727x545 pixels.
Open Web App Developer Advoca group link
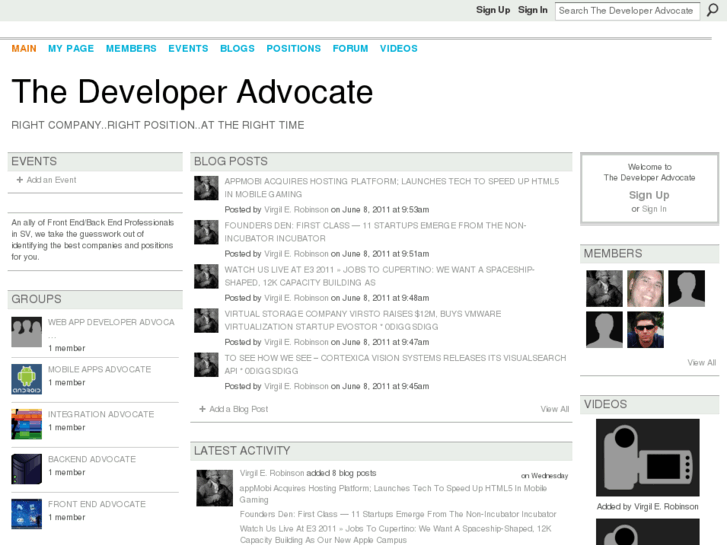(x=111, y=322)
